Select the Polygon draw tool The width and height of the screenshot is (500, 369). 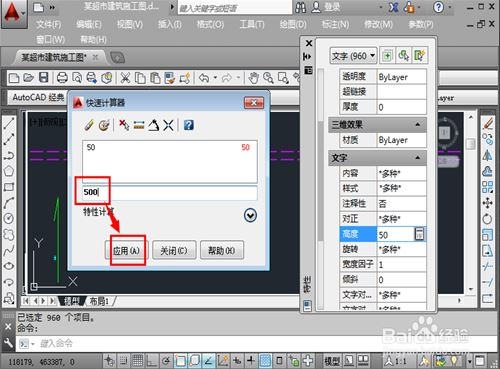[9, 171]
